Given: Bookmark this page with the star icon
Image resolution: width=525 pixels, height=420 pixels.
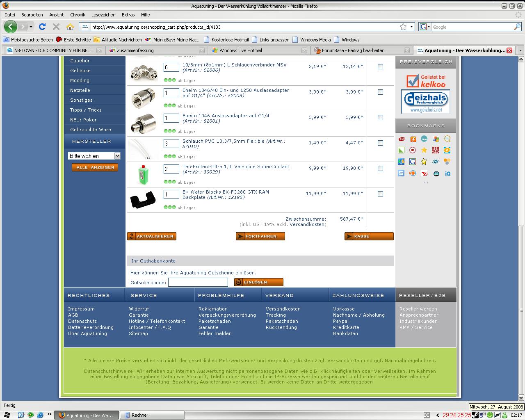Looking at the screenshot, I should click(x=403, y=27).
